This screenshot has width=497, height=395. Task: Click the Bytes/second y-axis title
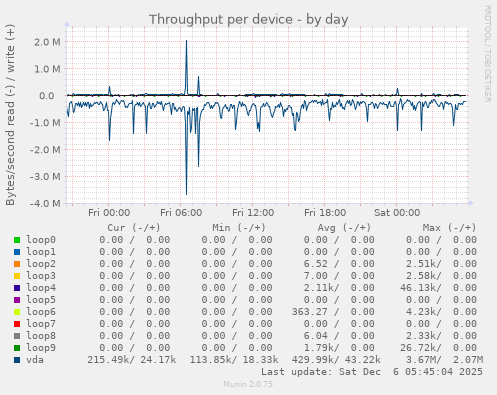(x=10, y=115)
